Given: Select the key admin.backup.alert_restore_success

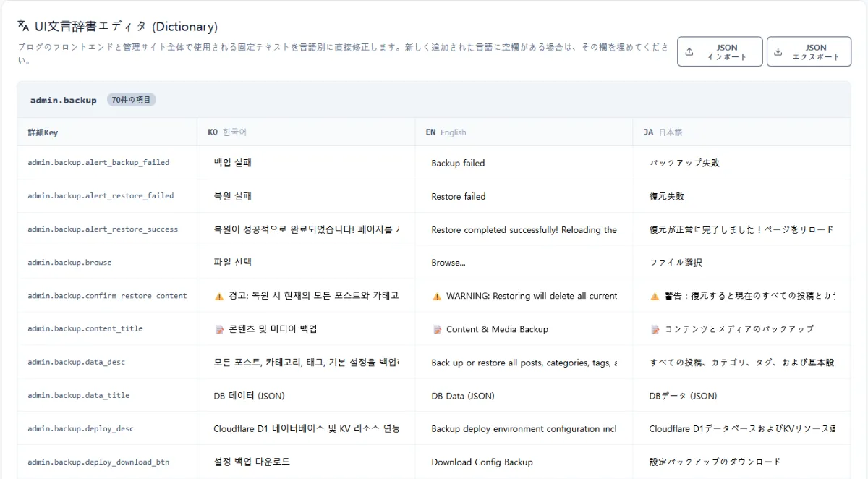Looking at the screenshot, I should pyautogui.click(x=103, y=229).
